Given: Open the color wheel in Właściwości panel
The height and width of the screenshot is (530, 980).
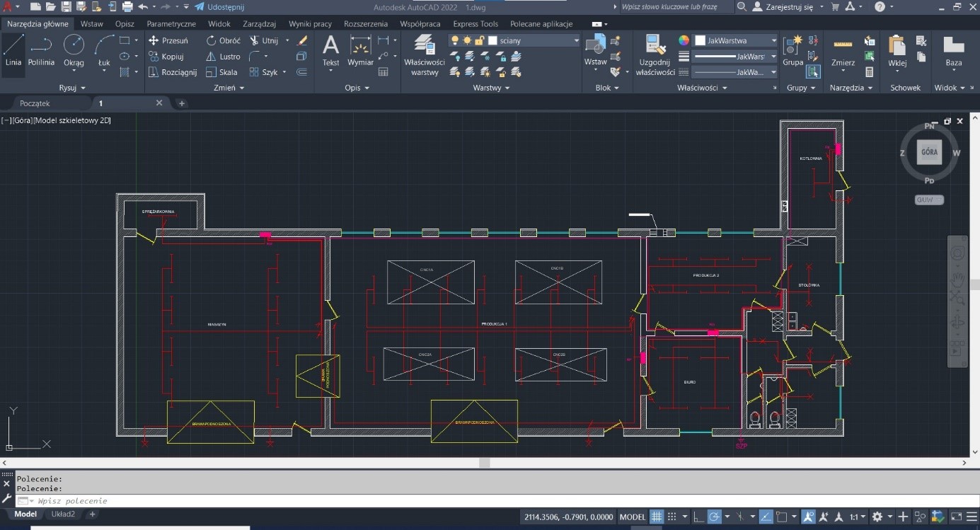Looking at the screenshot, I should tap(684, 41).
